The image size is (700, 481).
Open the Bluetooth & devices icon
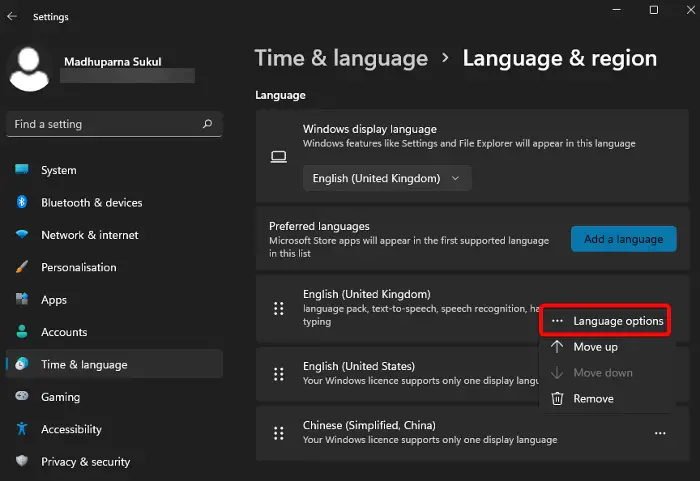pyautogui.click(x=21, y=202)
